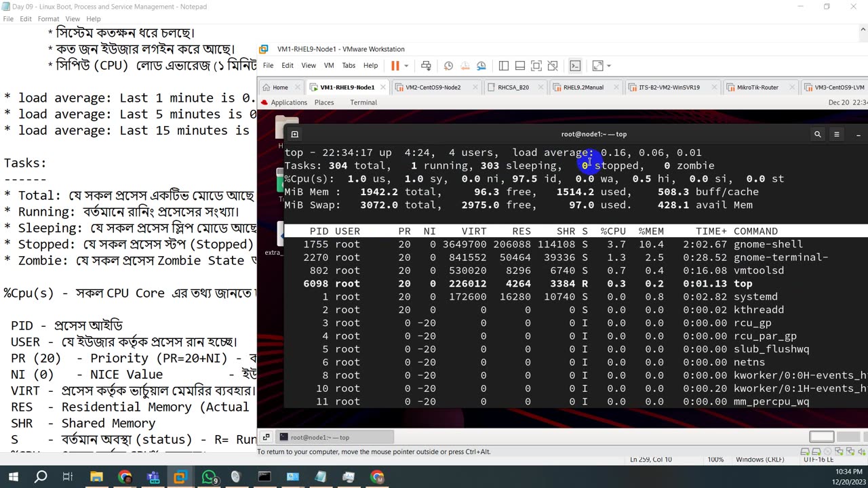This screenshot has height=488, width=868.
Task: Revert the VM to its previous snapshot
Action: click(x=465, y=66)
